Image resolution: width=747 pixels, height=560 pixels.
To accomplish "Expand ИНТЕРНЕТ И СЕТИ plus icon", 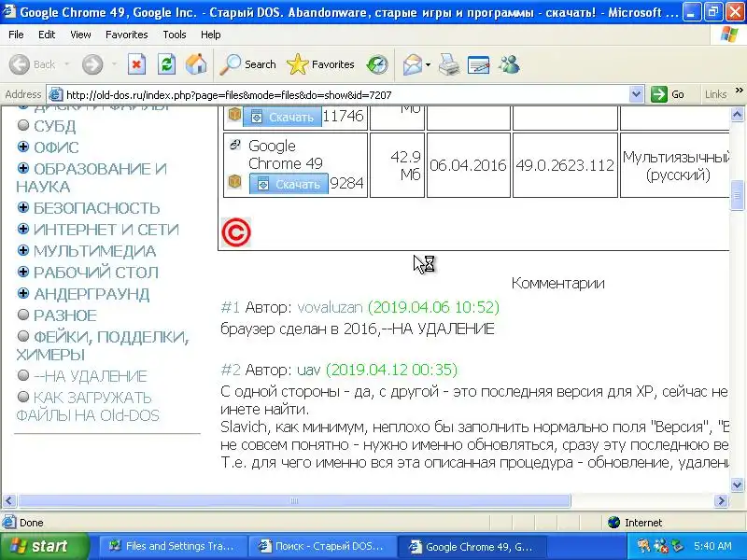I will pyautogui.click(x=22, y=229).
